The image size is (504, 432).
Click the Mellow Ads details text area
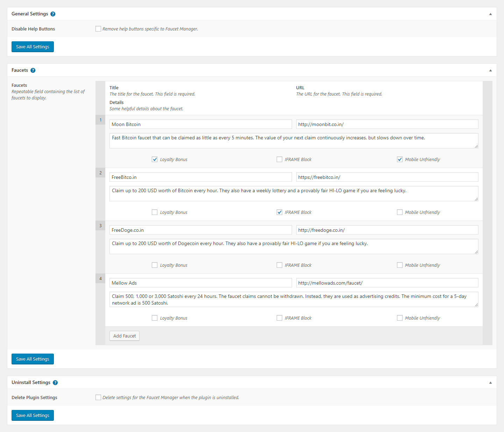pos(293,299)
